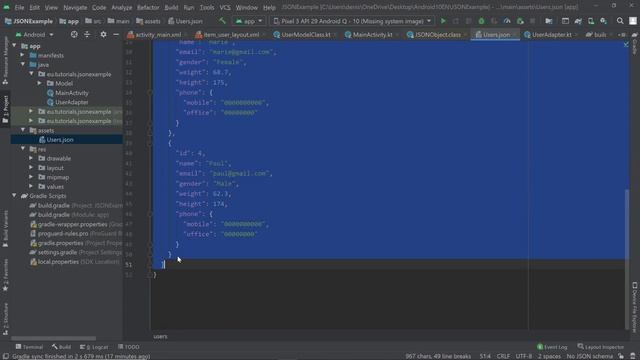Screen dimensions: 640x360
Task: Collapse the assets folder arrow
Action: click(x=23, y=130)
